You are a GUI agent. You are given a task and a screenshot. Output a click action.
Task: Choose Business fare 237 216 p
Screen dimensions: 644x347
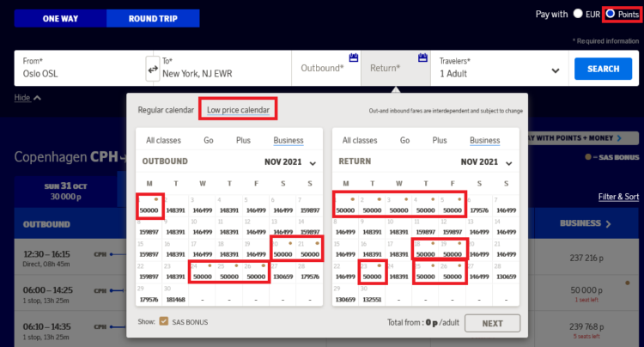coord(586,258)
